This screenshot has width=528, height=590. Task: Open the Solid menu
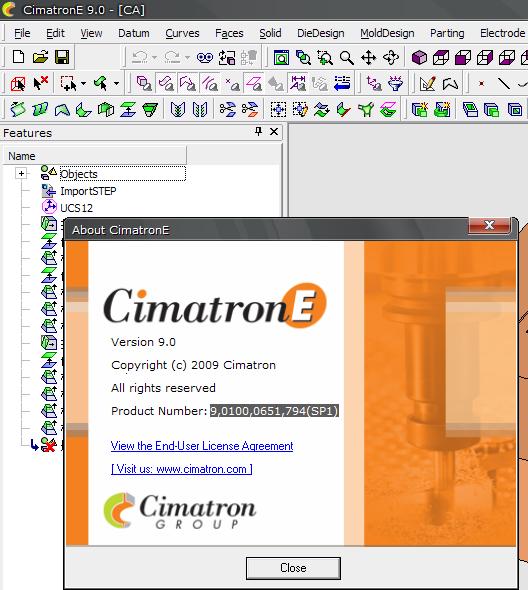[x=270, y=33]
